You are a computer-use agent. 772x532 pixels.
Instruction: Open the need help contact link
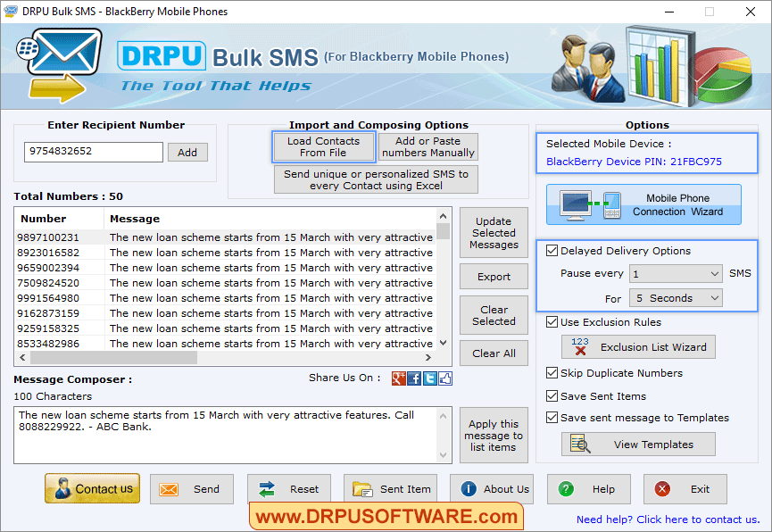pos(668,520)
